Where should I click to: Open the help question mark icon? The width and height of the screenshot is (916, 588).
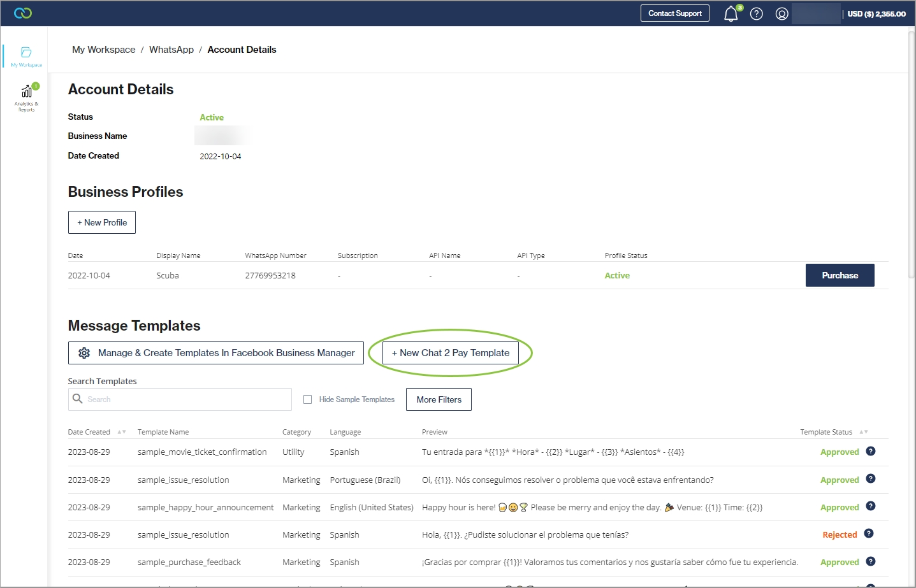coord(757,14)
